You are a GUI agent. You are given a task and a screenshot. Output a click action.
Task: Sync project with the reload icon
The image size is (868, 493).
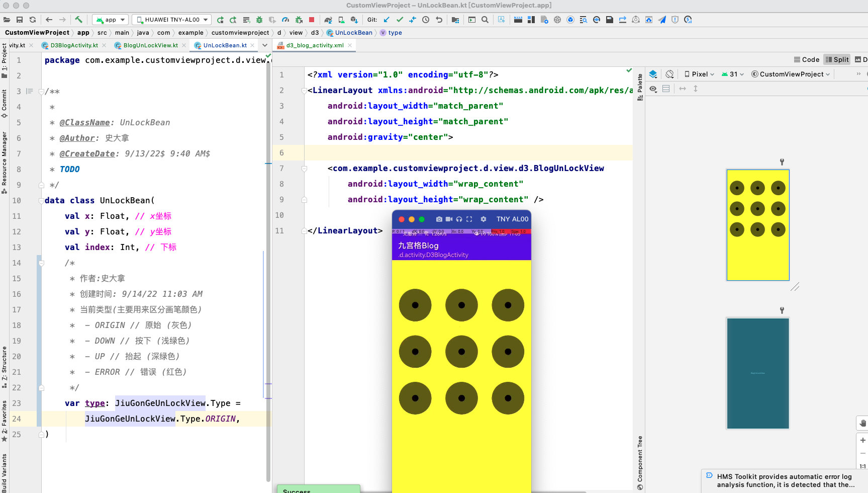pyautogui.click(x=33, y=20)
